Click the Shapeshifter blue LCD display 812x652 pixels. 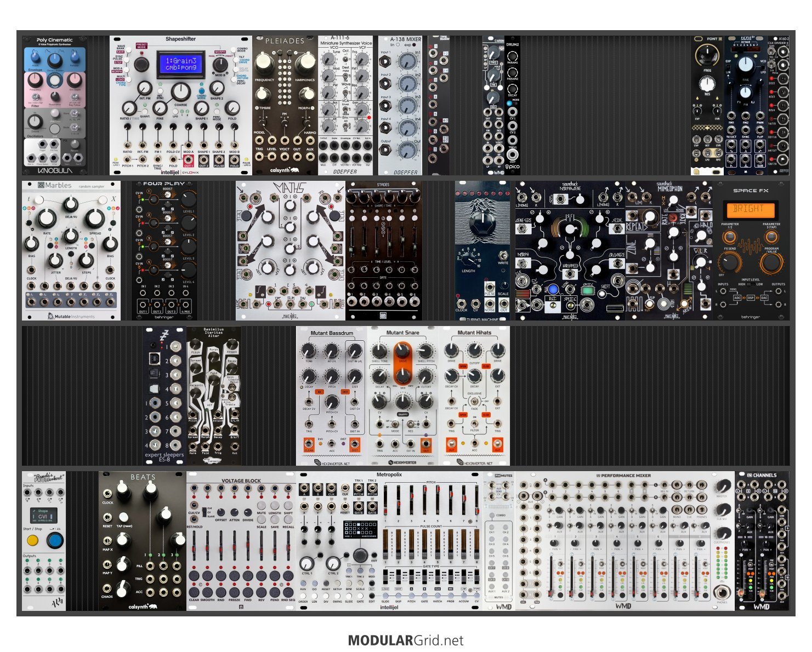pyautogui.click(x=181, y=64)
